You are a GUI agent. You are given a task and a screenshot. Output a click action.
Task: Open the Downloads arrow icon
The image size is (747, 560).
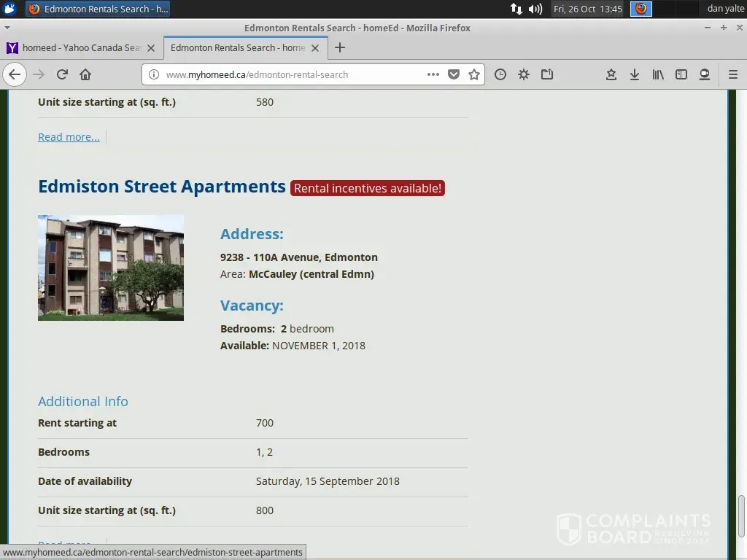(635, 74)
